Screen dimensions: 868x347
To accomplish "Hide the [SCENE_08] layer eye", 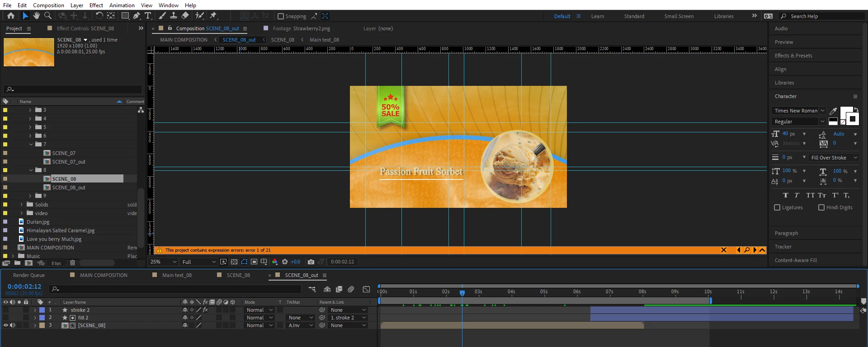I will point(6,325).
